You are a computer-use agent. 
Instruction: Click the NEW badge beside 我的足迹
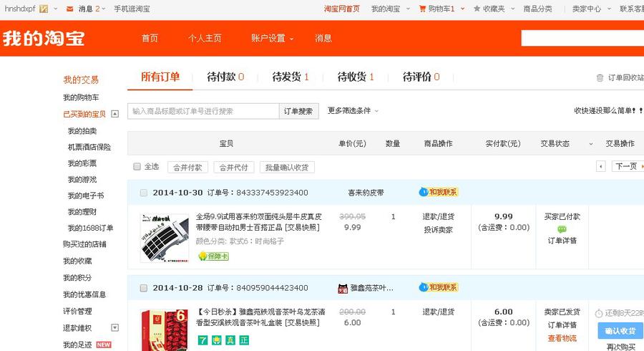click(104, 345)
